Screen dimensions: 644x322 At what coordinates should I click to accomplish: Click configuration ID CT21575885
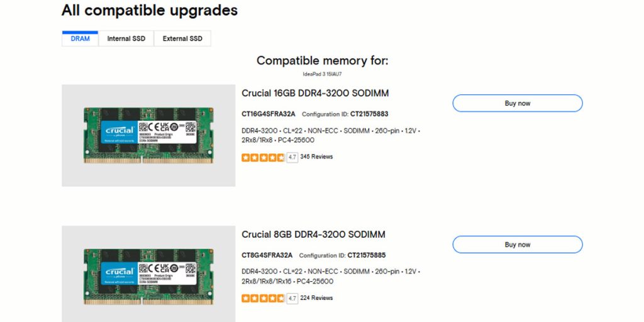(367, 255)
